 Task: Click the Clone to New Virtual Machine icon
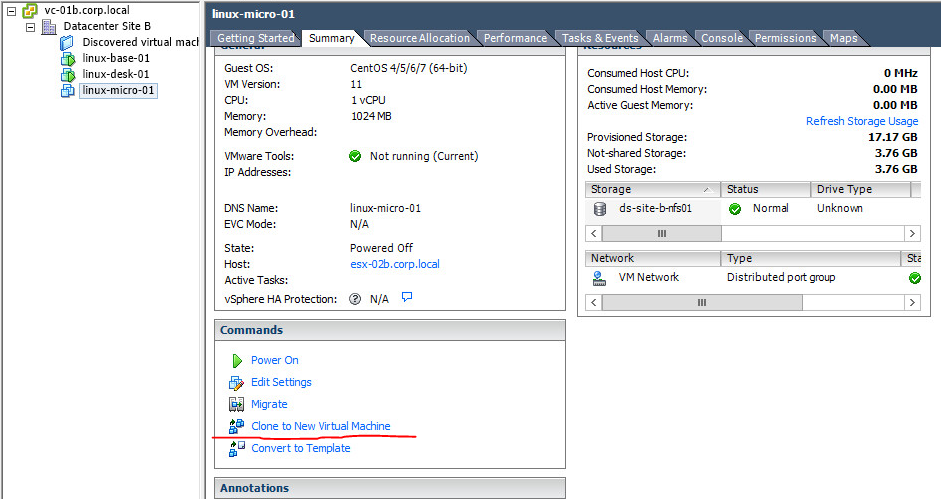[x=236, y=426]
